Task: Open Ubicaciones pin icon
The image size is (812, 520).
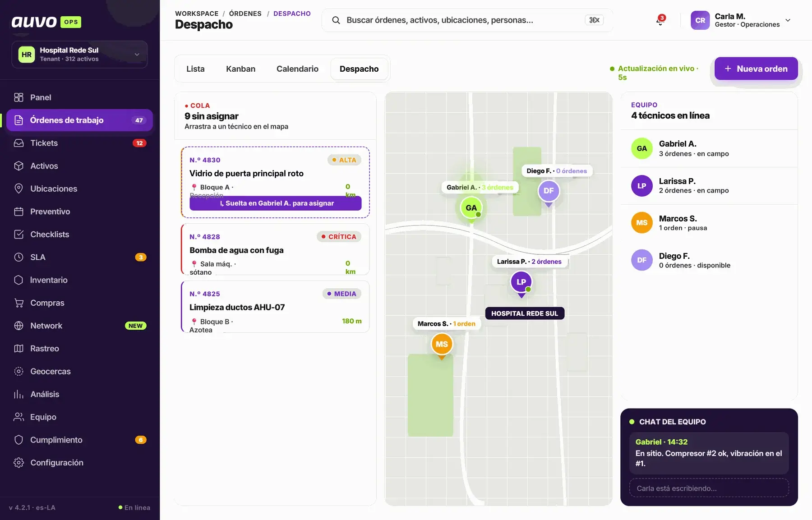Action: click(18, 189)
